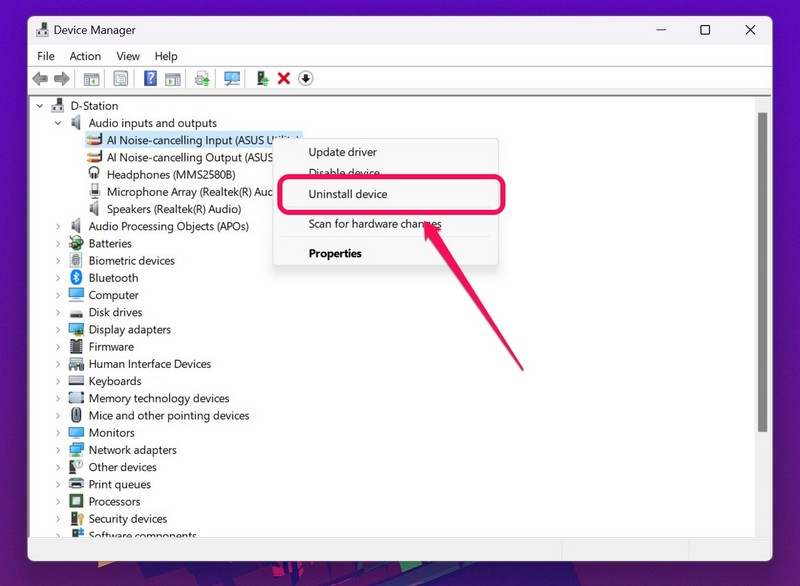Open the Action menu
Screen dimensions: 800x586
85,56
